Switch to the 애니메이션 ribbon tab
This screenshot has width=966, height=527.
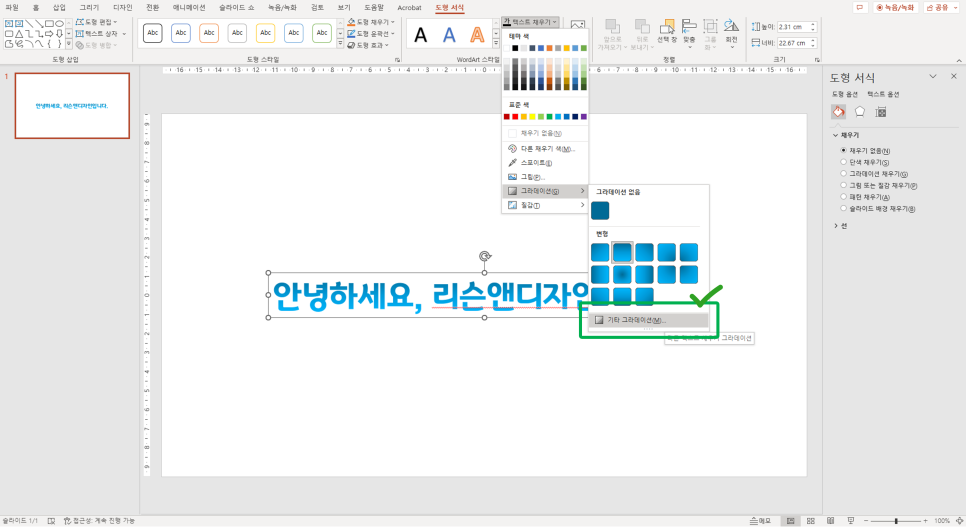click(189, 7)
